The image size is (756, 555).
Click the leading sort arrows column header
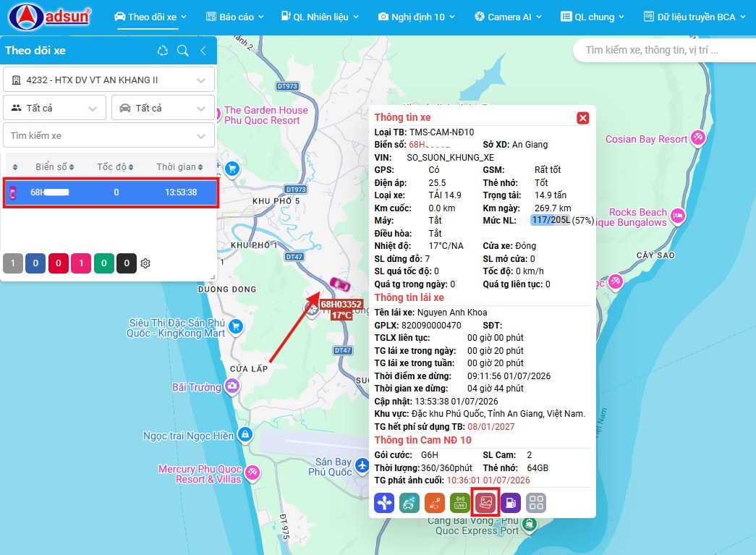(15, 167)
